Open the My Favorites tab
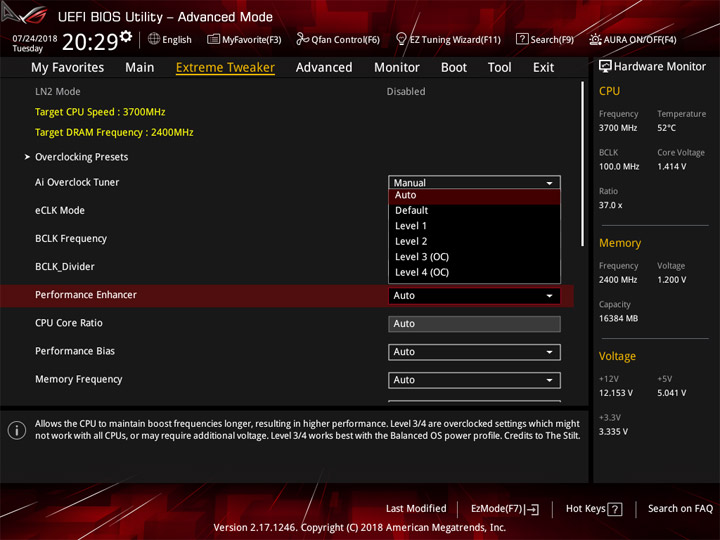720x540 pixels. pyautogui.click(x=68, y=68)
